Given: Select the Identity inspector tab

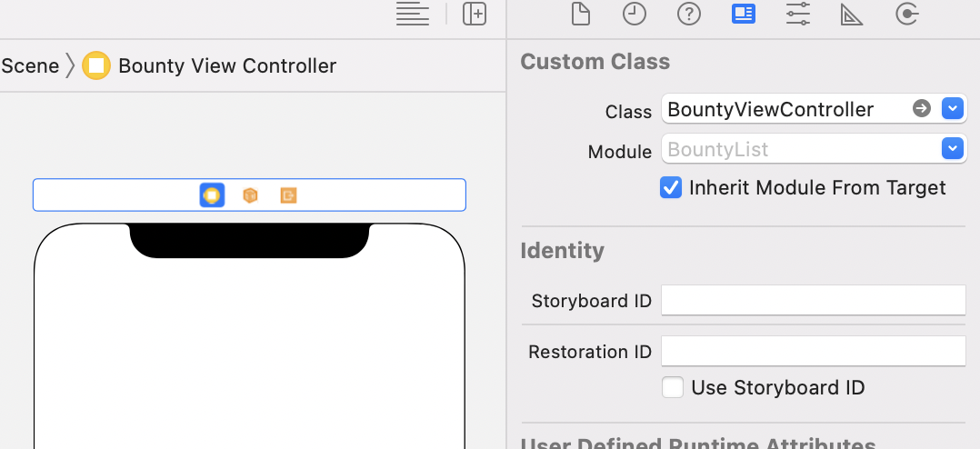Looking at the screenshot, I should point(743,14).
